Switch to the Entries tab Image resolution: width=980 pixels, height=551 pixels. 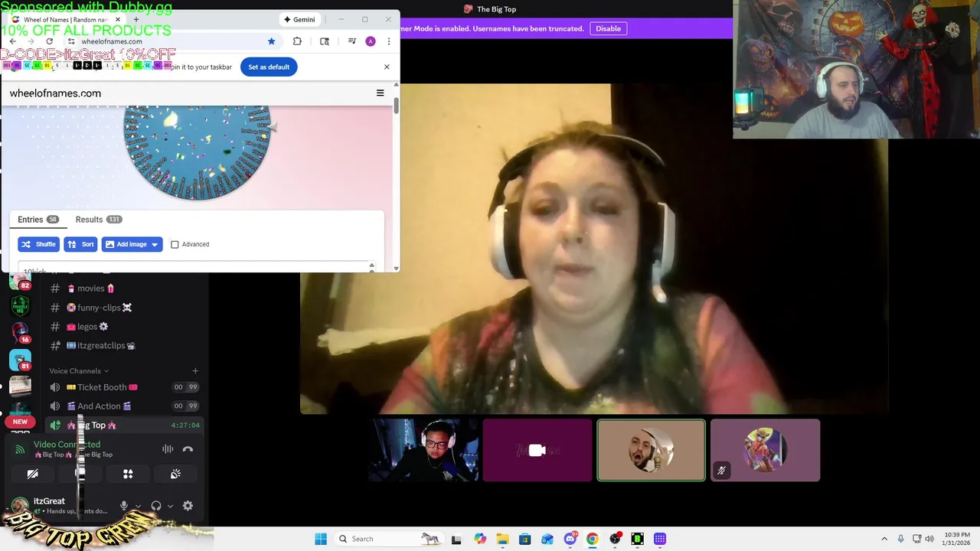click(38, 220)
